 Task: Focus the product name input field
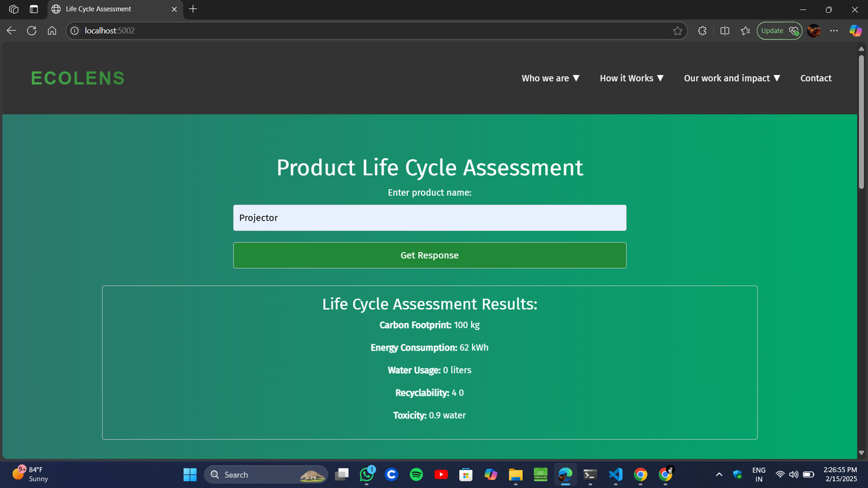pyautogui.click(x=429, y=218)
